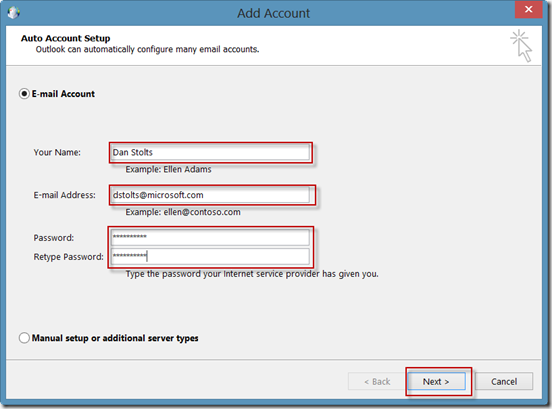The image size is (552, 409).
Task: Click the Auto Account Setup heading
Action: [x=65, y=38]
